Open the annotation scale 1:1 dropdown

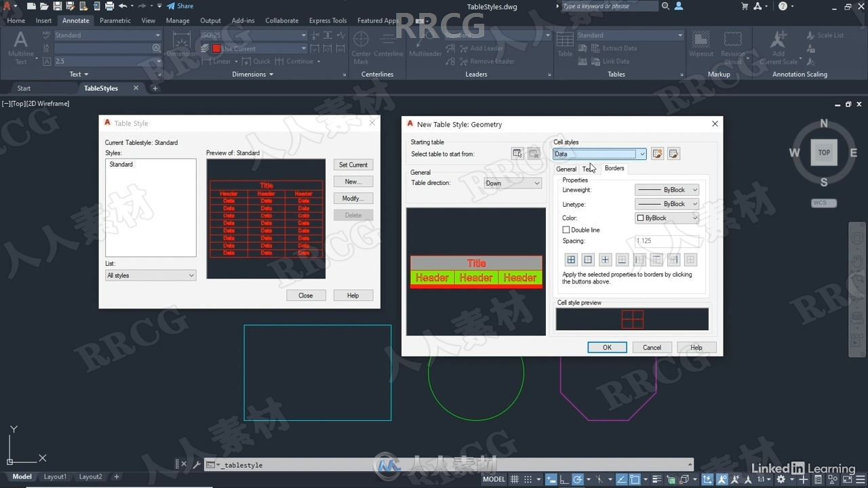[764, 479]
